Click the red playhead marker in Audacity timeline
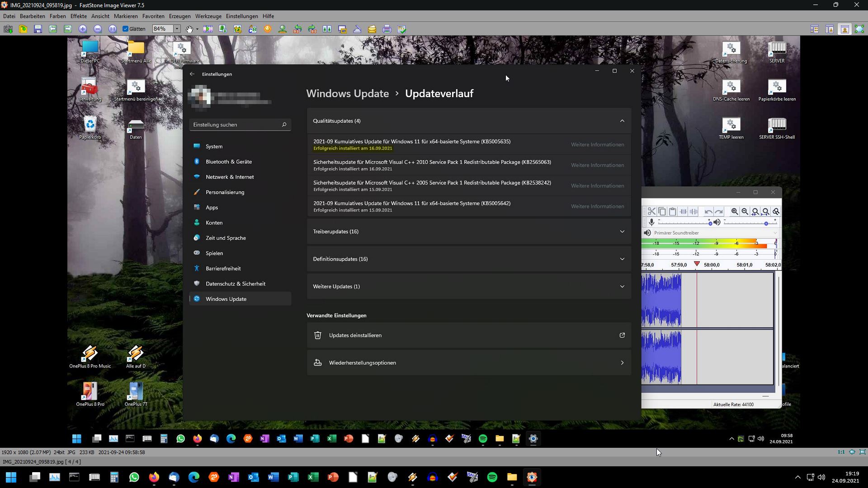Screen dimensions: 868x488 [x=697, y=264]
